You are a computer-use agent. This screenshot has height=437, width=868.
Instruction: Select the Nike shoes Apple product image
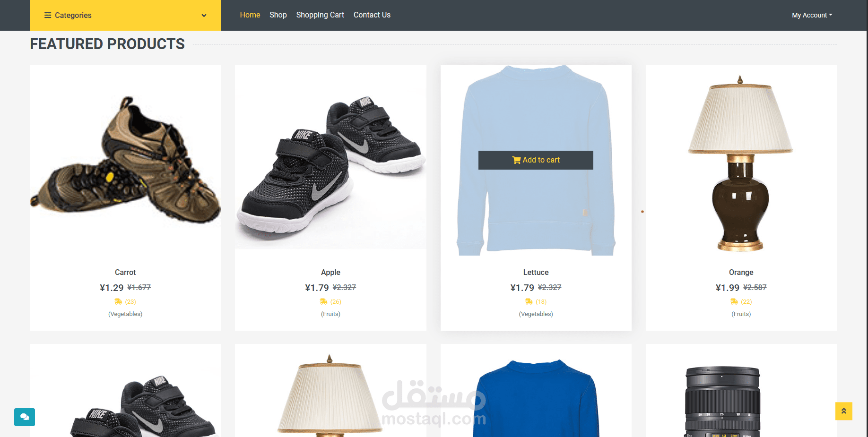click(330, 157)
